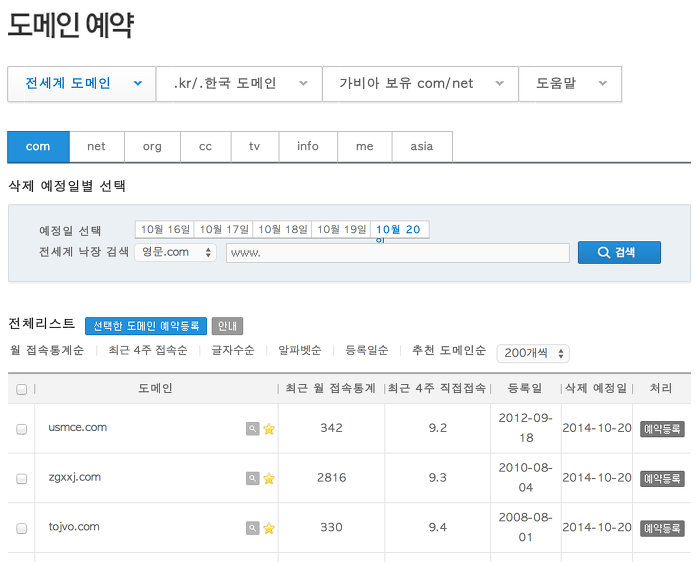Select the com tab

coord(38,146)
